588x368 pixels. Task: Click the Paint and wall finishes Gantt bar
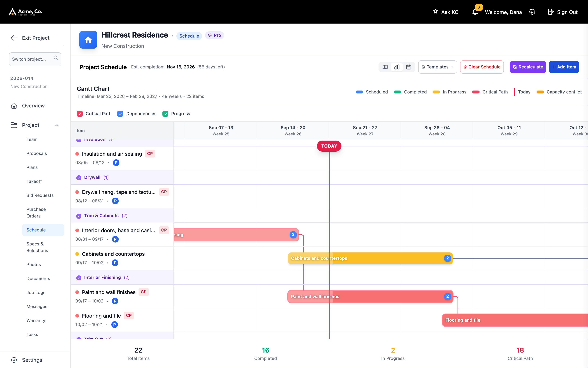(370, 296)
